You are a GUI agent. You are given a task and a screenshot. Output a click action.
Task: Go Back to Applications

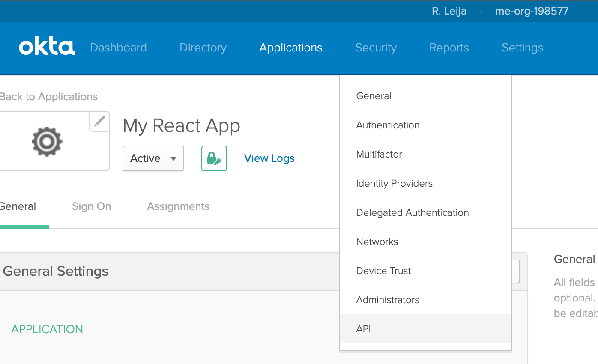point(48,97)
